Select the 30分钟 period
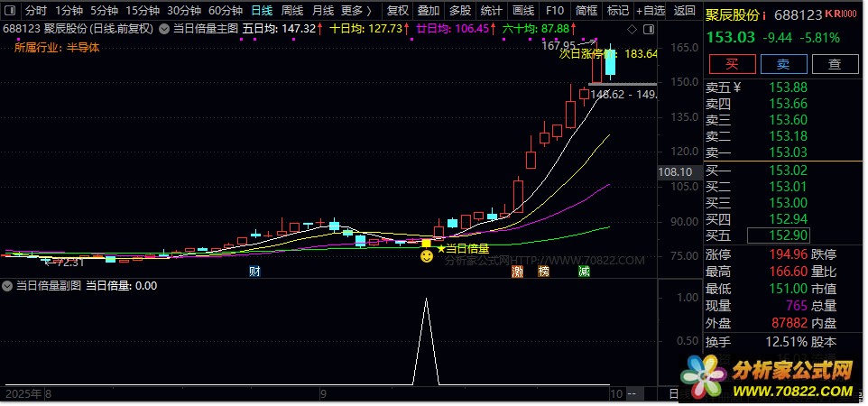The image size is (868, 406). pyautogui.click(x=184, y=10)
